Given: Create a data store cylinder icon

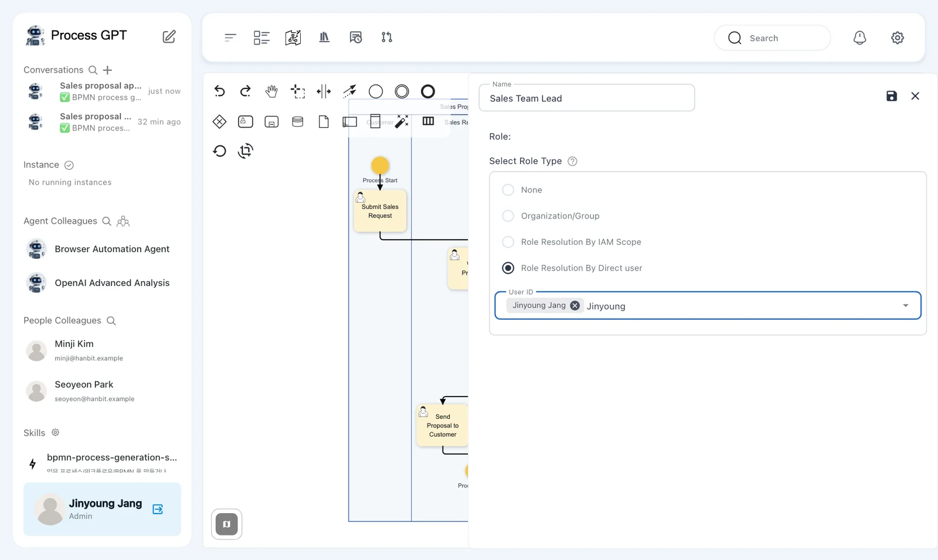Looking at the screenshot, I should (298, 121).
